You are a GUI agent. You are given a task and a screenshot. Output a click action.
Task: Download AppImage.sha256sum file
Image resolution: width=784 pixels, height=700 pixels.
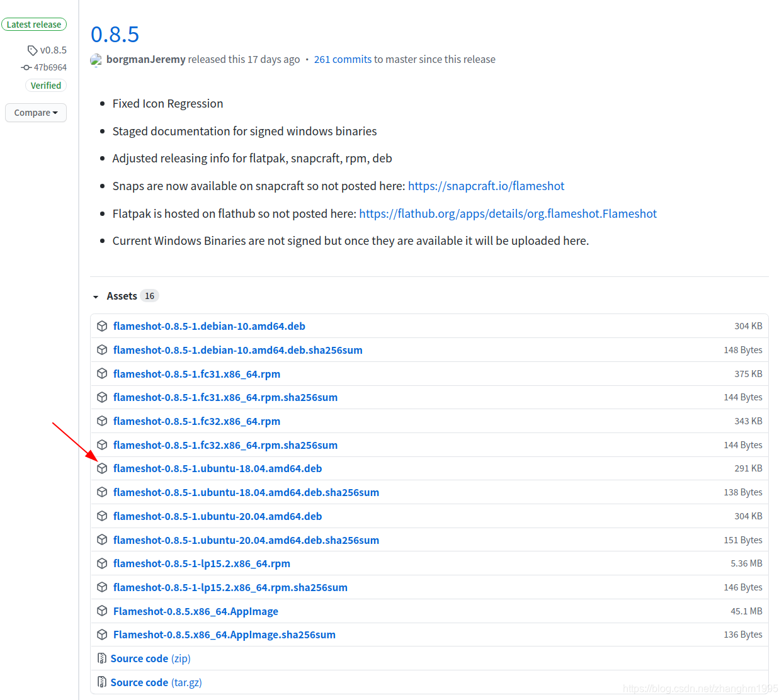pyautogui.click(x=224, y=635)
